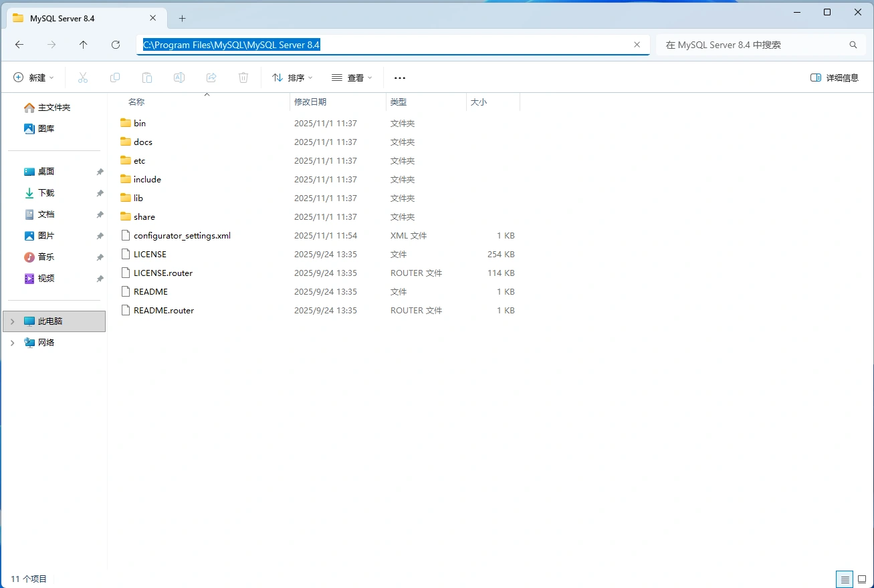Click the Back navigation arrow
This screenshot has width=874, height=588.
click(x=19, y=45)
